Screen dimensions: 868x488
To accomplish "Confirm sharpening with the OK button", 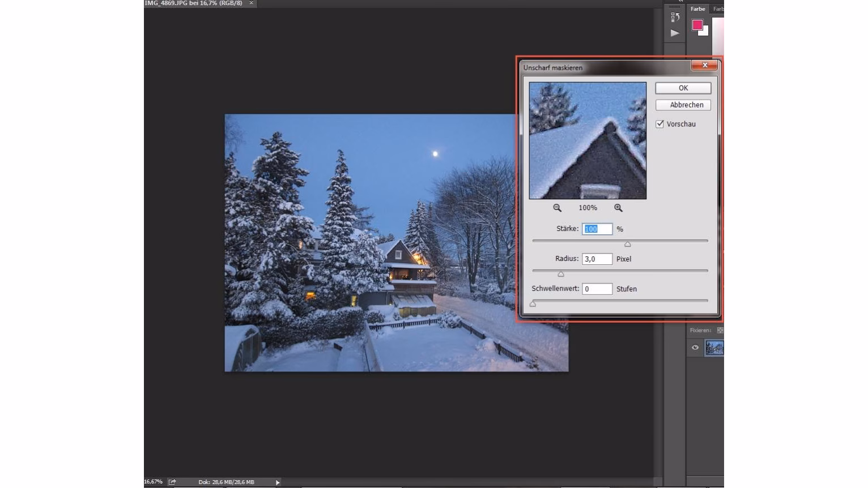I will pyautogui.click(x=683, y=88).
